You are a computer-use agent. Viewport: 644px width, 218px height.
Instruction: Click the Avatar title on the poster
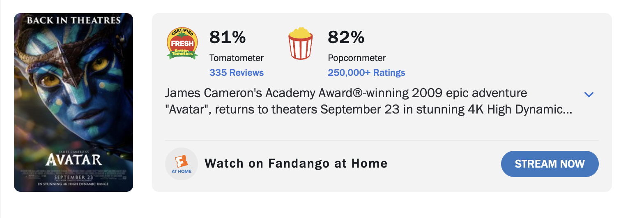74,159
